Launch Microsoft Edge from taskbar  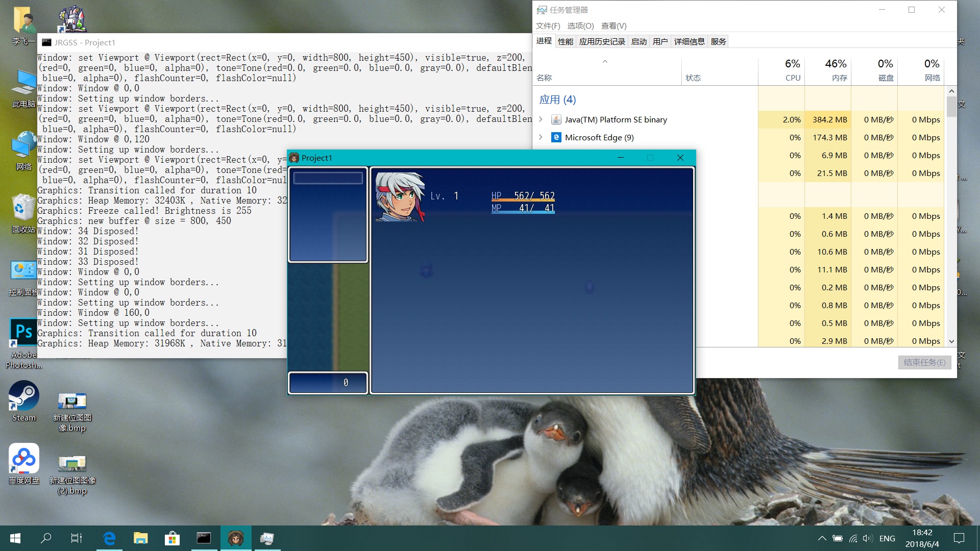[x=109, y=538]
